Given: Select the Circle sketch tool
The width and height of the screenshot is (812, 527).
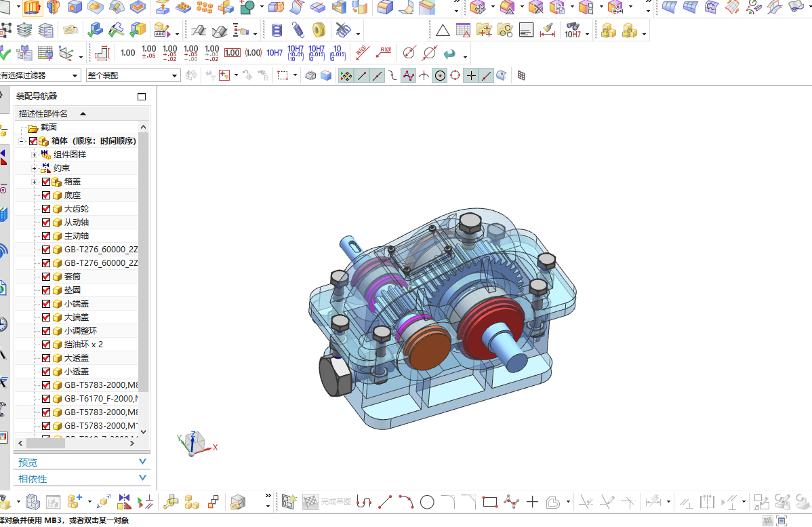Looking at the screenshot, I should (x=427, y=502).
